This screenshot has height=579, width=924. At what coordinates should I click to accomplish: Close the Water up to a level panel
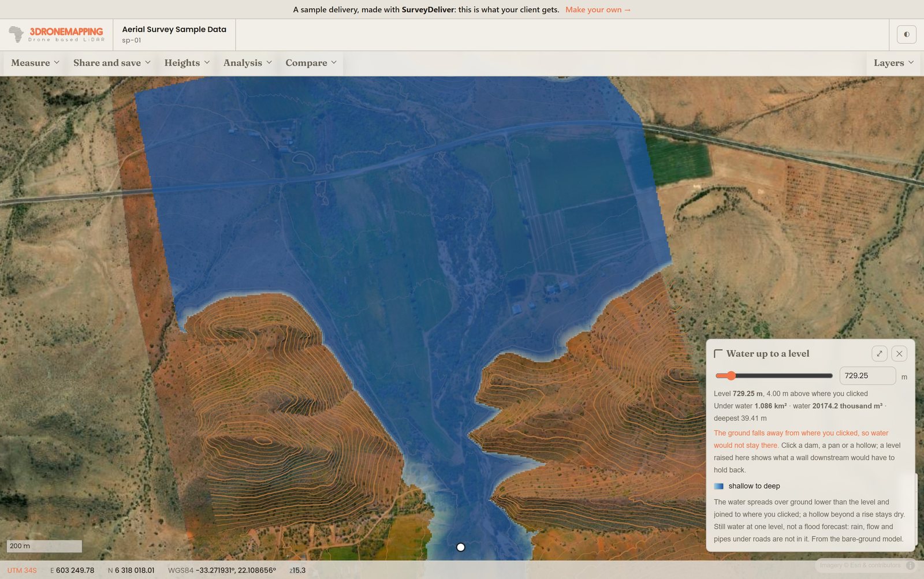(899, 353)
